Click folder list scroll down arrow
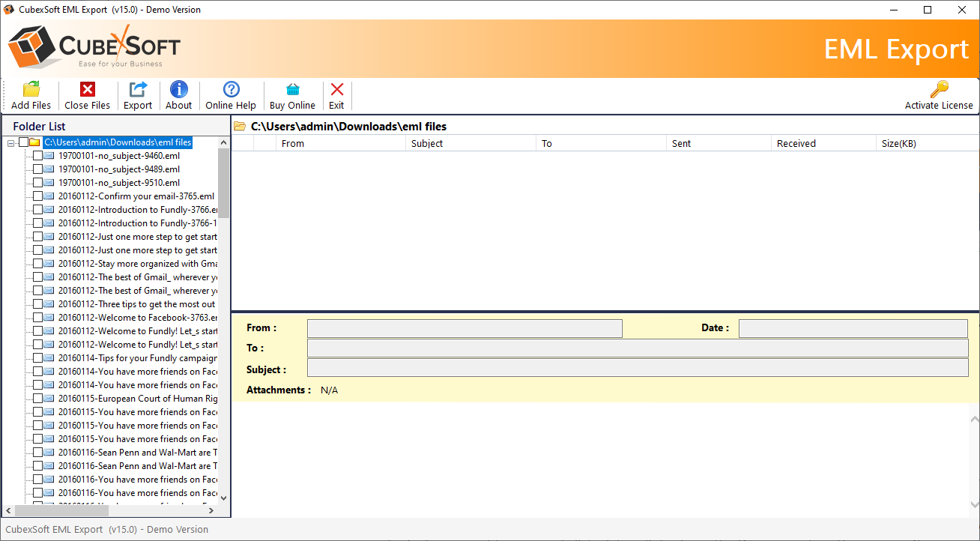This screenshot has height=541, width=980. coord(223,498)
